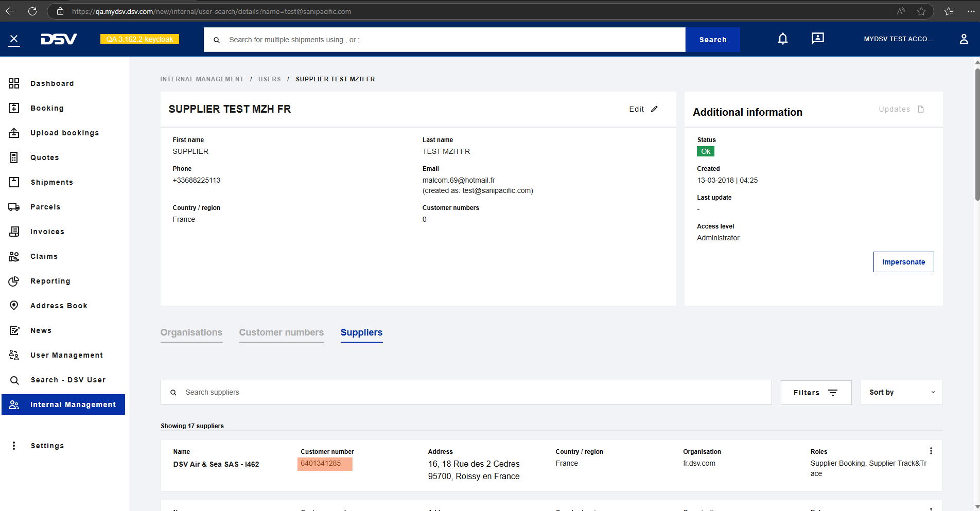Switch to the Organisations tab

[x=191, y=332]
